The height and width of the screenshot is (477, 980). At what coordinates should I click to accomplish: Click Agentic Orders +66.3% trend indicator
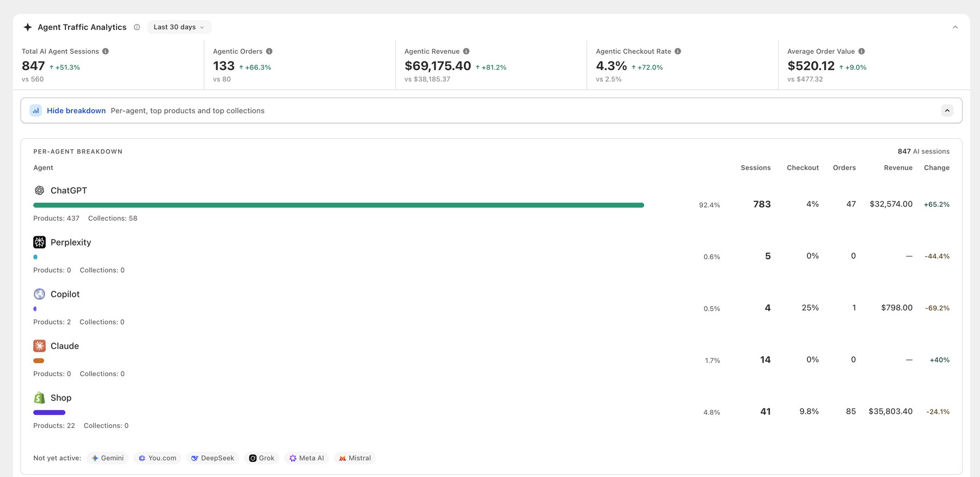pos(255,68)
